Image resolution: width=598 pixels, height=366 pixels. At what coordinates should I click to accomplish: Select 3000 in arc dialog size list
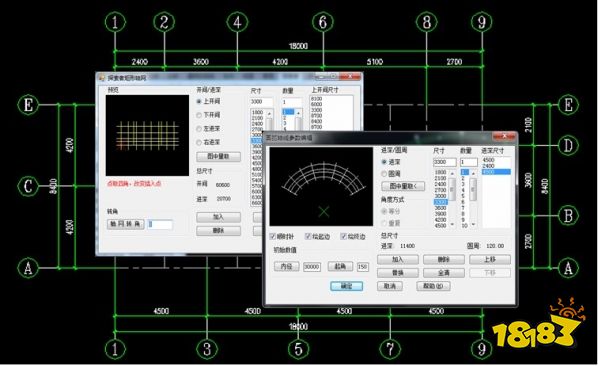[x=440, y=196]
